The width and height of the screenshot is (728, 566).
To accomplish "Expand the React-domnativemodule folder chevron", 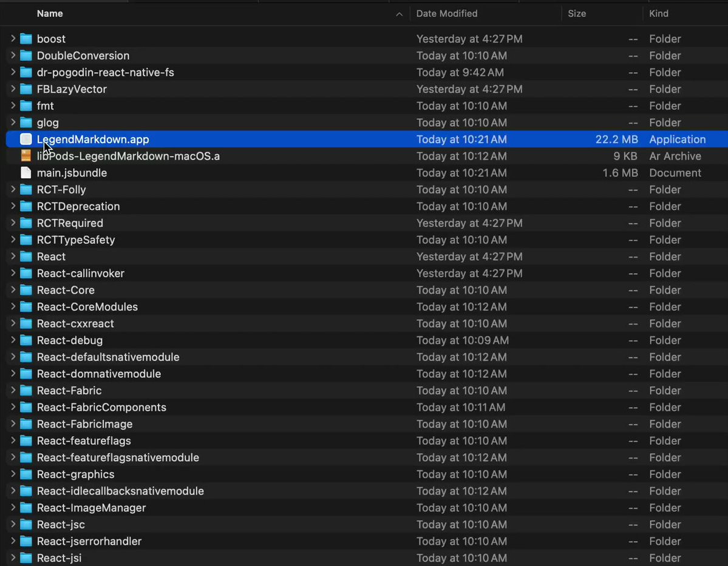I will click(x=13, y=374).
